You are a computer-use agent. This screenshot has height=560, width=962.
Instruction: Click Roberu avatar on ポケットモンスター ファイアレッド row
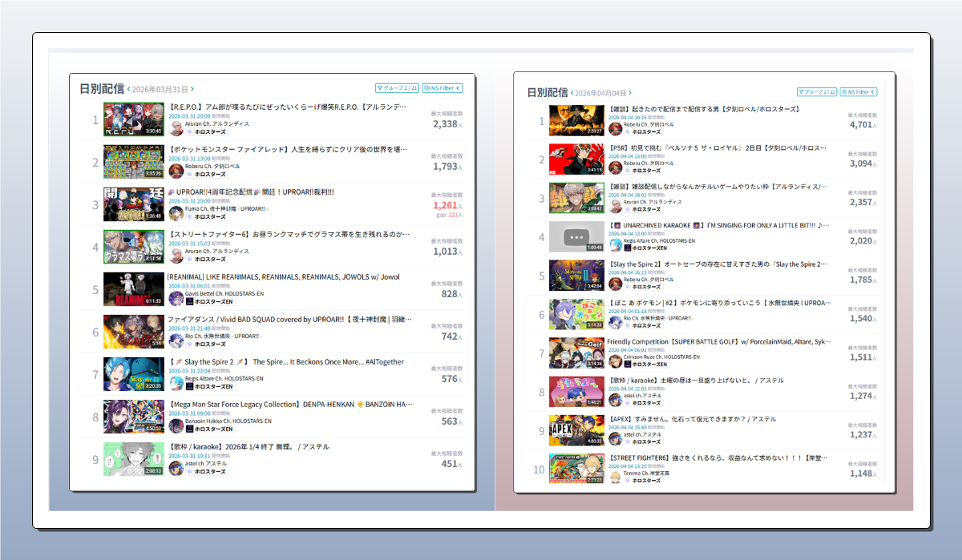point(176,171)
